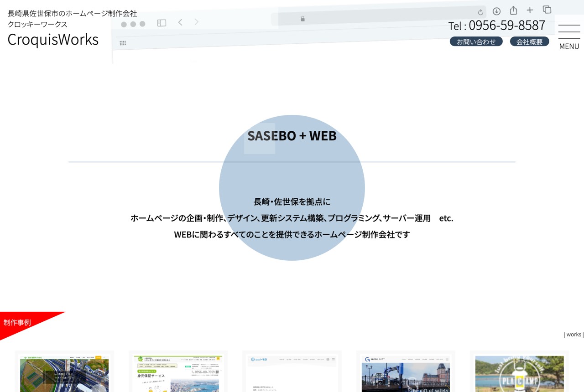Open the 会社概要 company overview button
Viewport: 584px width, 392px height.
point(530,41)
